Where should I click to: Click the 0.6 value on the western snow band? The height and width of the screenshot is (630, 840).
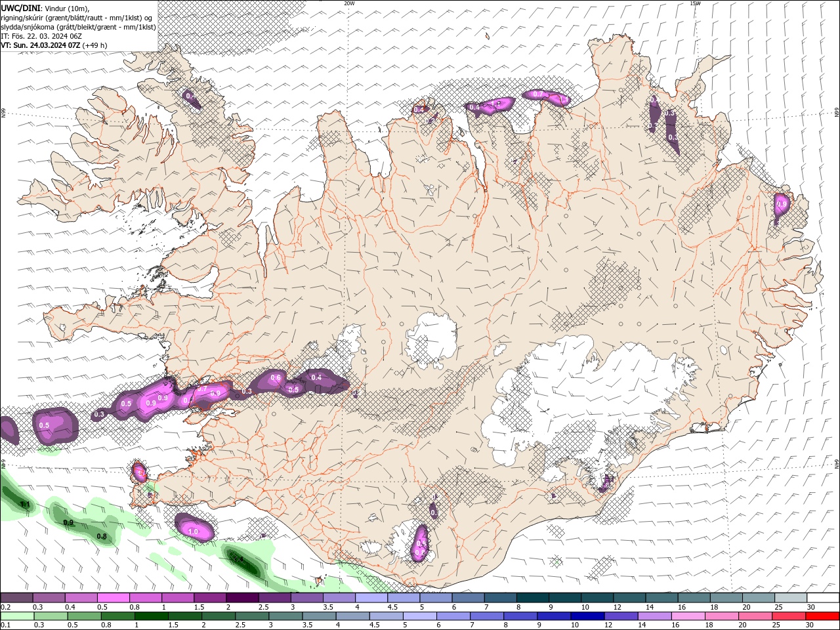(x=276, y=378)
